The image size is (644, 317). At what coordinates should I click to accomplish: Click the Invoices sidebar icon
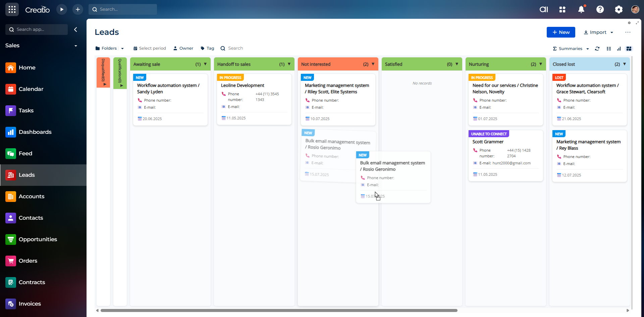(11, 304)
